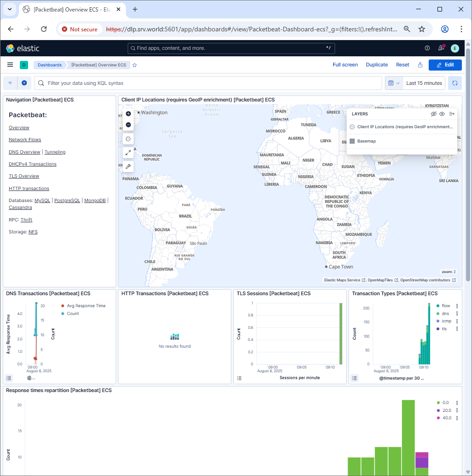Viewport: 472px width, 476px height.
Task: Zoom in on the map
Action: 128,113
